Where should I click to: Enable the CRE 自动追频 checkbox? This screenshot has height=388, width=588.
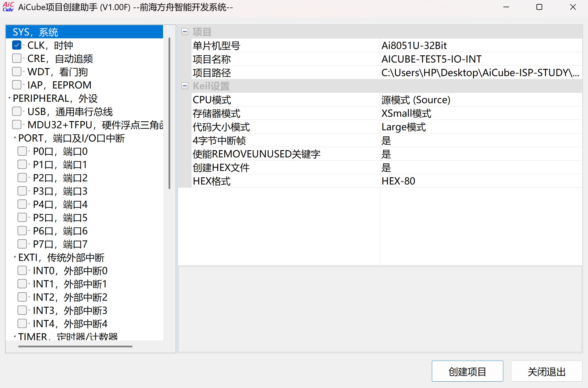tap(17, 59)
